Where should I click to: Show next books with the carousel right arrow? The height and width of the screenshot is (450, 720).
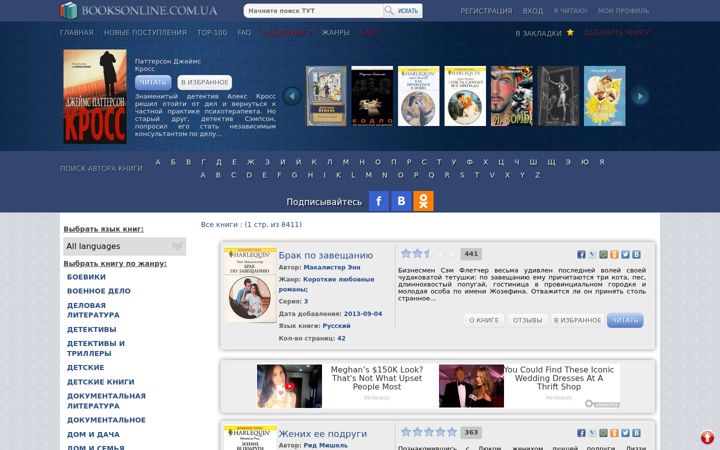click(x=640, y=96)
